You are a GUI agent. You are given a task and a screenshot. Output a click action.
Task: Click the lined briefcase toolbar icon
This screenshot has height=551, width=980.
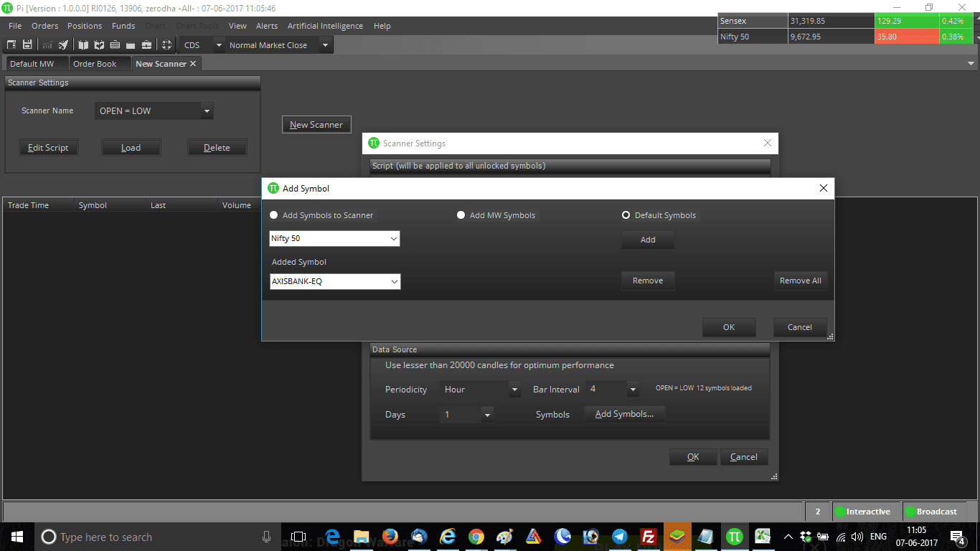[x=115, y=44]
